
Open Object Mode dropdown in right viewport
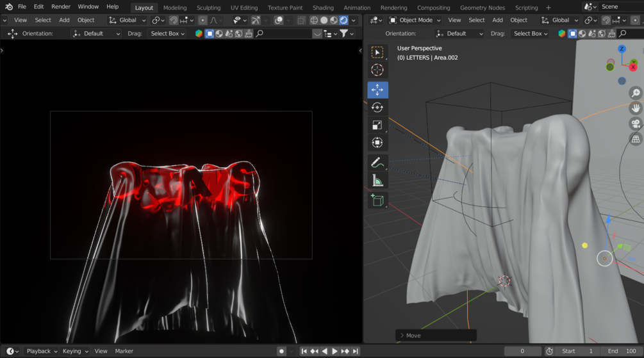pyautogui.click(x=415, y=20)
